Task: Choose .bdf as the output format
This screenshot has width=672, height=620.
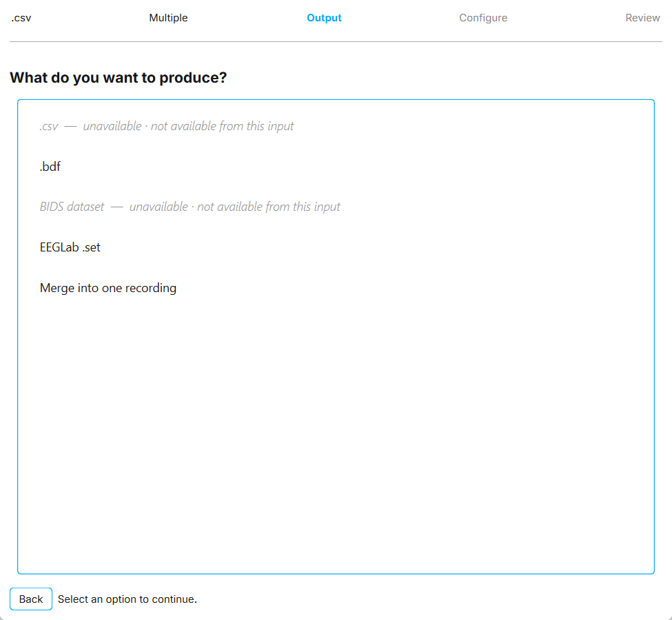Action: pos(336,166)
